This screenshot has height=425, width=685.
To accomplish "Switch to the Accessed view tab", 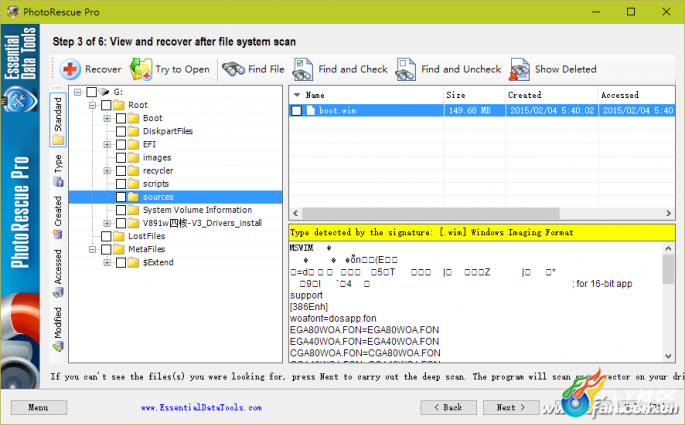I will 58,273.
